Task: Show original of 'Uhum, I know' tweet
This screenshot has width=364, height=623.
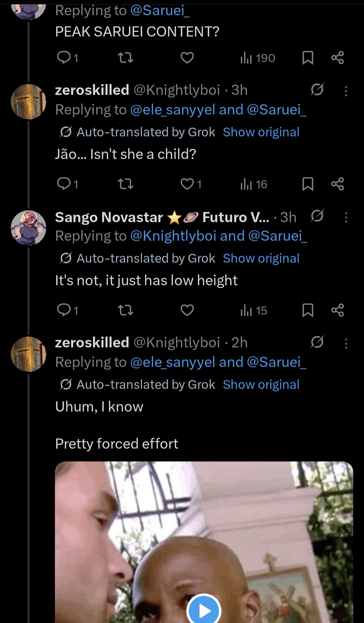Action: click(261, 384)
